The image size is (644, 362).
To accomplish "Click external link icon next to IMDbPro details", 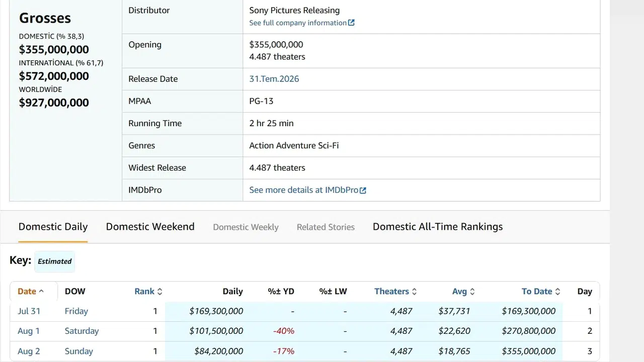I will point(363,190).
